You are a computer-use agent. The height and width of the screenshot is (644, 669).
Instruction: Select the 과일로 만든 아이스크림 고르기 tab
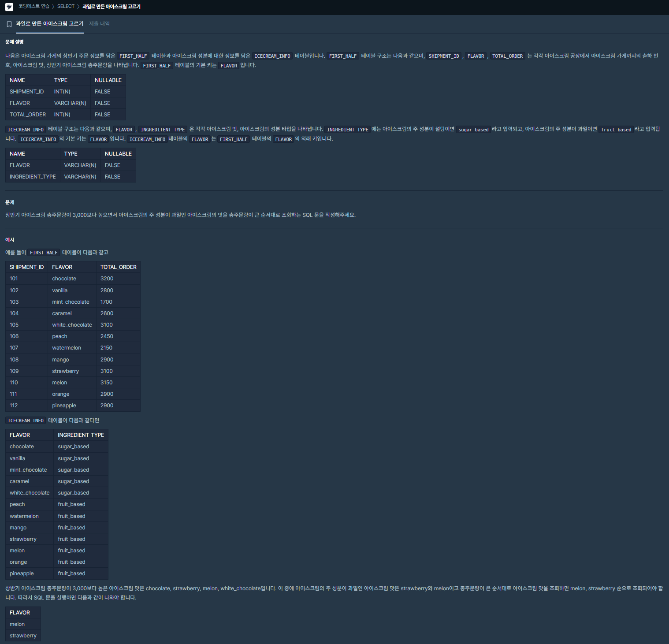[50, 24]
